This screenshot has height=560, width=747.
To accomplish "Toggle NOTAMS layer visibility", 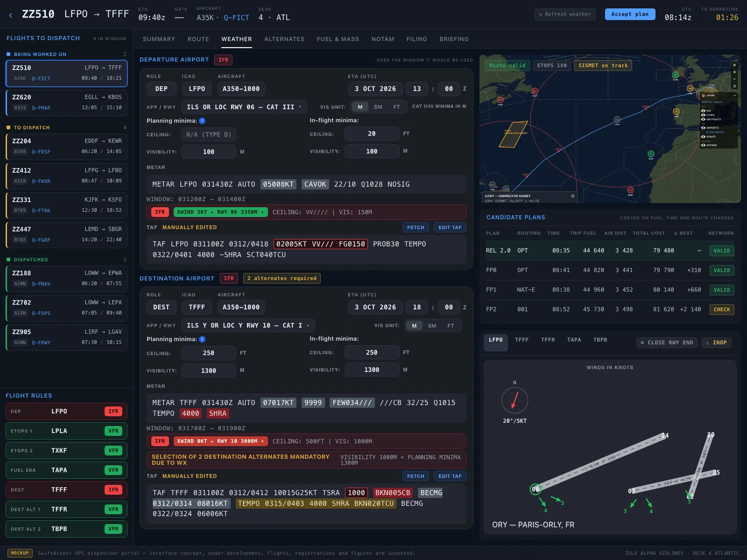I will tap(703, 145).
